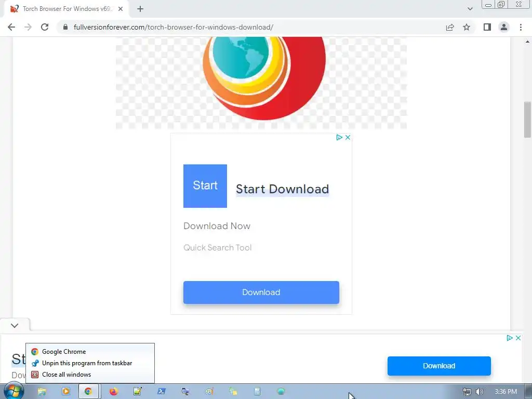Open Windows Explorer from taskbar
The height and width of the screenshot is (399, 532).
click(42, 392)
